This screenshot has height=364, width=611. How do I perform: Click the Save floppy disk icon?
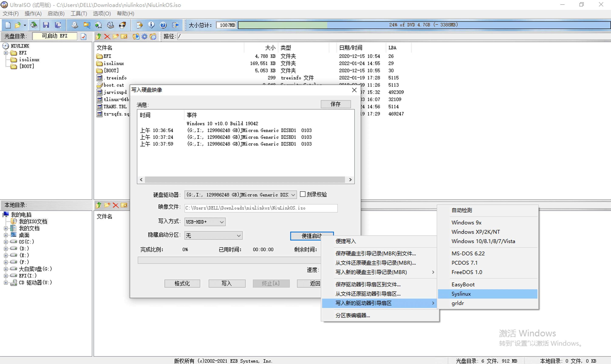[x=46, y=25]
